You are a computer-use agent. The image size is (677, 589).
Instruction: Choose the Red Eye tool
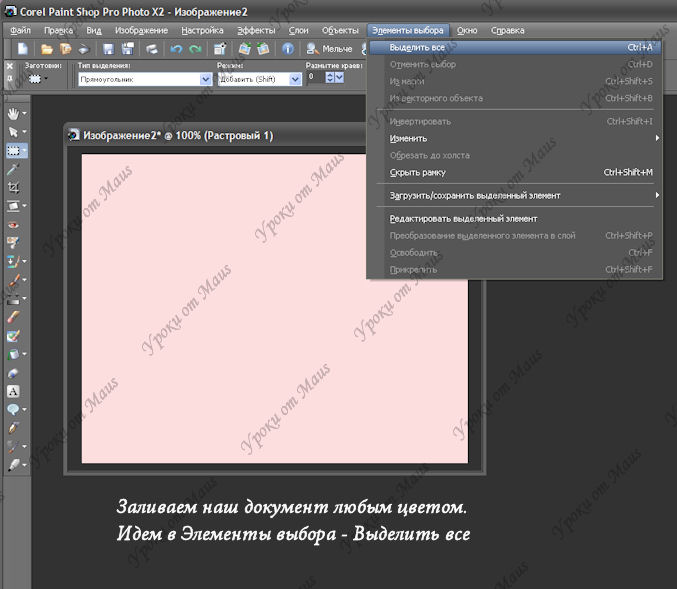[14, 225]
